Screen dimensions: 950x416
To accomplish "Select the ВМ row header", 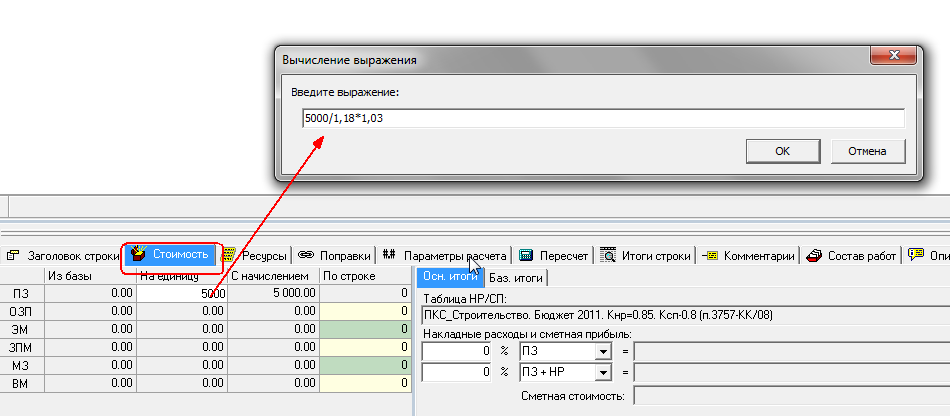I will (x=22, y=383).
